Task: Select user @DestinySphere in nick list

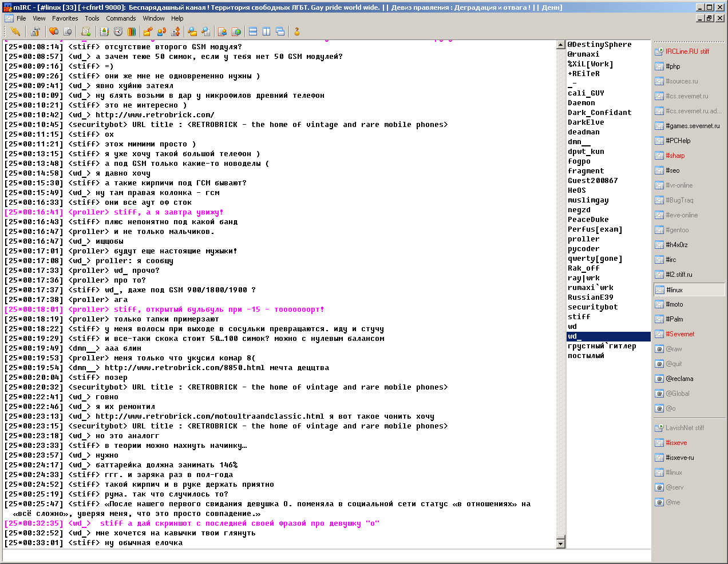Action: coord(599,45)
